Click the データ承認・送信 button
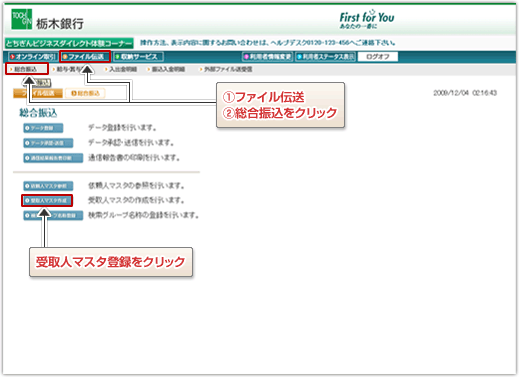 pos(48,143)
